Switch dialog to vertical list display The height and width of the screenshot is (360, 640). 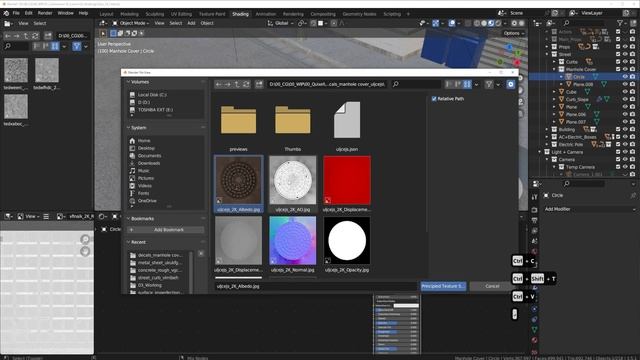point(449,84)
